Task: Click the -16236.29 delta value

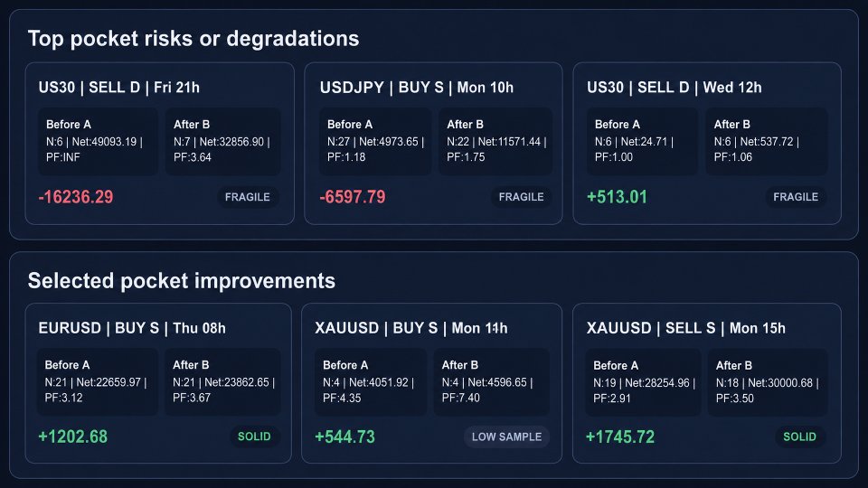Action: click(76, 197)
